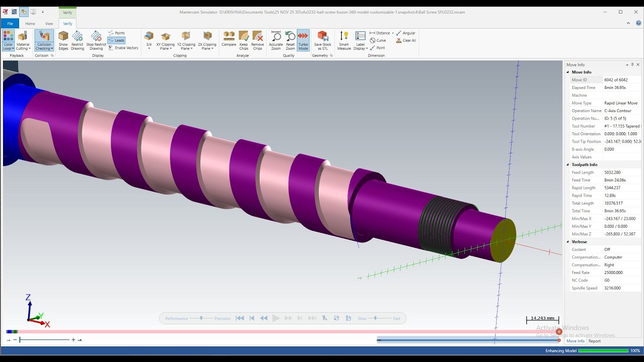The width and height of the screenshot is (644, 362).
Task: Select the Point dimension tool
Action: coord(377,48)
